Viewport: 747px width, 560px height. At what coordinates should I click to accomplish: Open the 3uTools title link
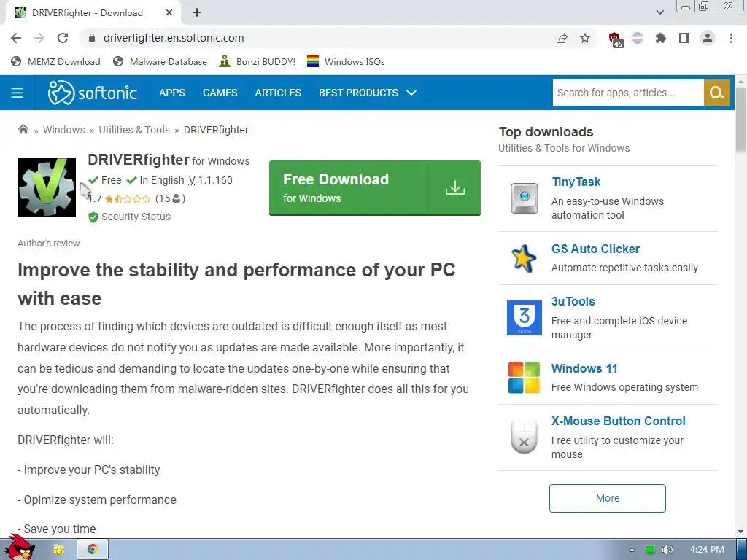573,301
